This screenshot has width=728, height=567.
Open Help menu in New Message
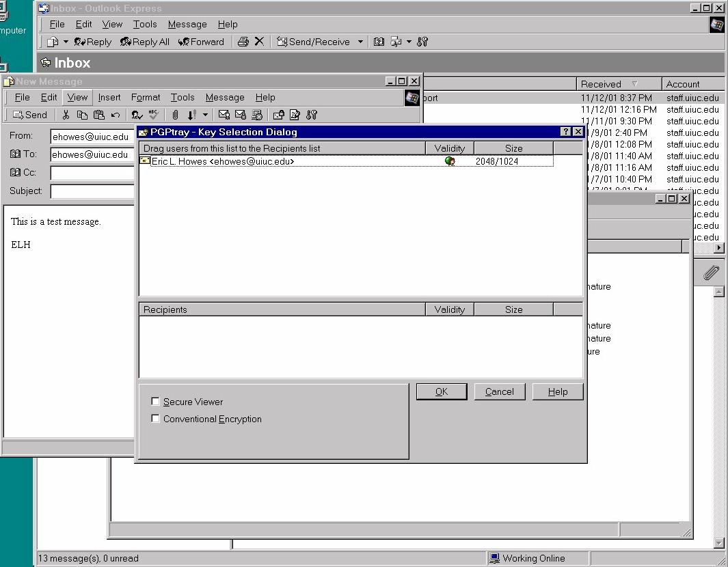[265, 98]
